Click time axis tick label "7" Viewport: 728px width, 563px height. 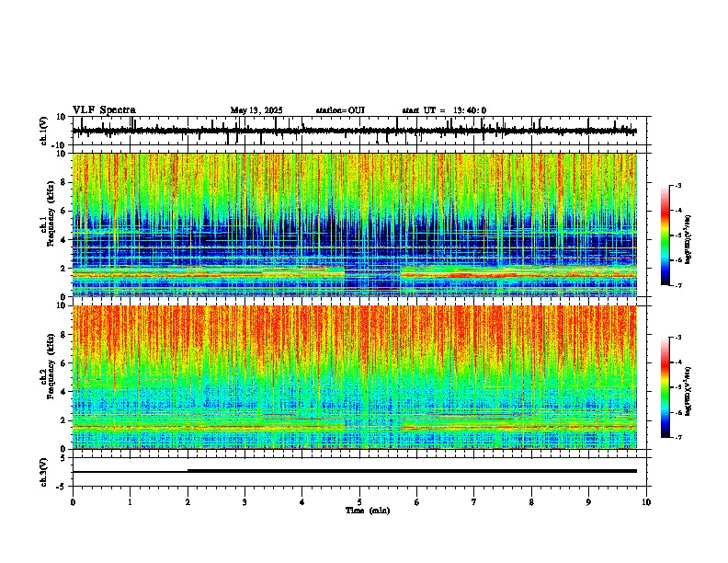click(x=474, y=502)
